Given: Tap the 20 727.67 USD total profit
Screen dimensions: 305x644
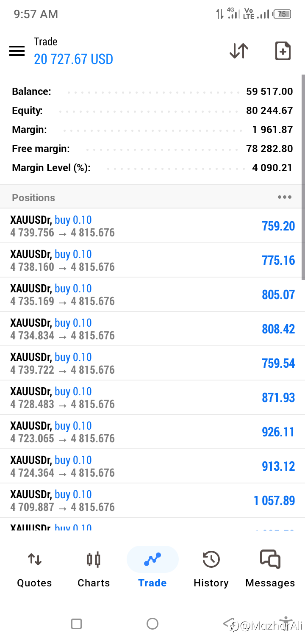Looking at the screenshot, I should (74, 59).
